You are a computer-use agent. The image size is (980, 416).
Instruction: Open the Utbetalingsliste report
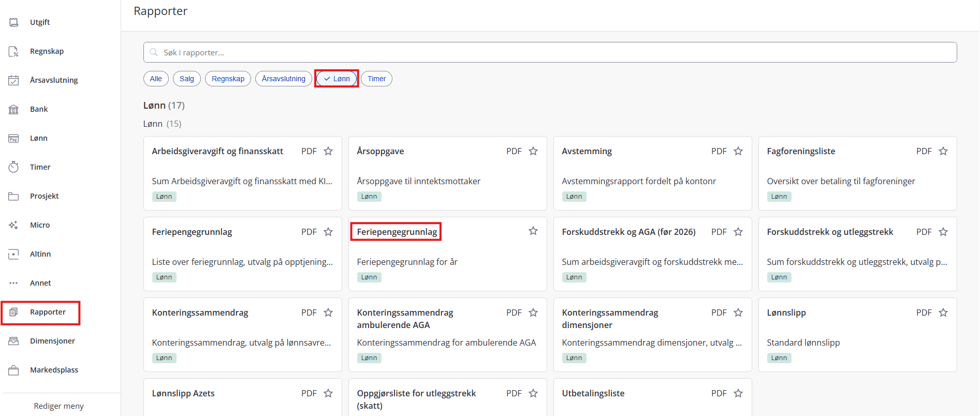click(653, 397)
